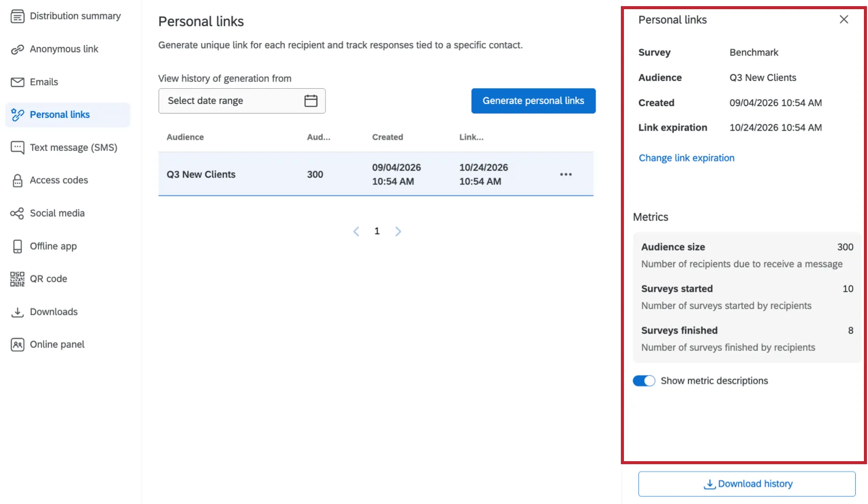The height and width of the screenshot is (504, 868).
Task: Close the Personal links side panel
Action: (x=844, y=19)
